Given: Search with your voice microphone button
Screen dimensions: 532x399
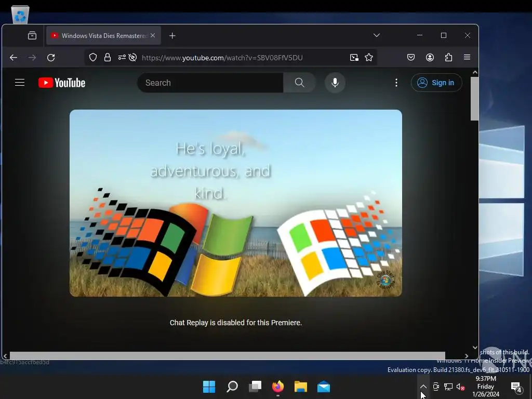Looking at the screenshot, I should coord(335,83).
